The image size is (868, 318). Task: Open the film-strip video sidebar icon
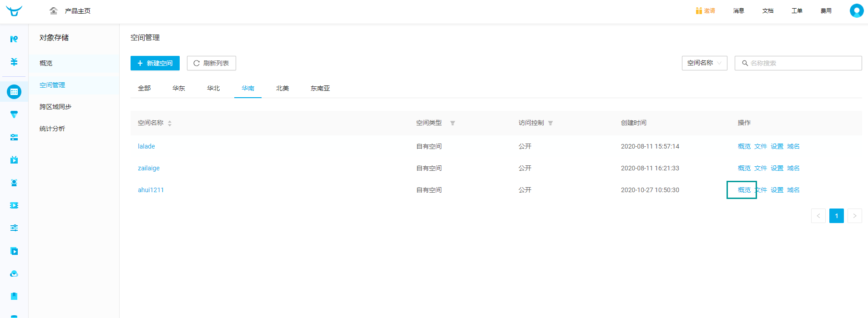(14, 205)
